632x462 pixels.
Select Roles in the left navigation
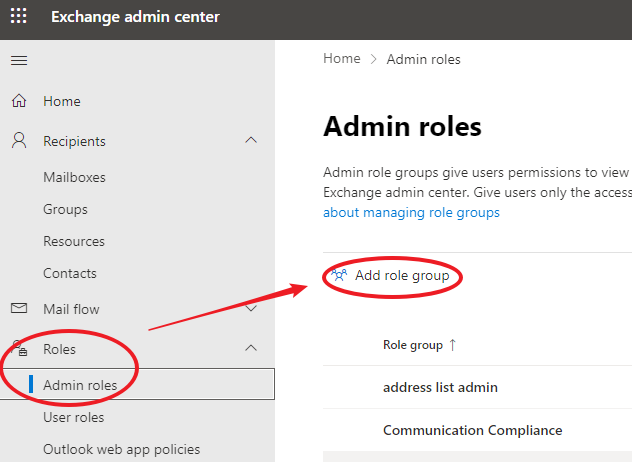(59, 349)
